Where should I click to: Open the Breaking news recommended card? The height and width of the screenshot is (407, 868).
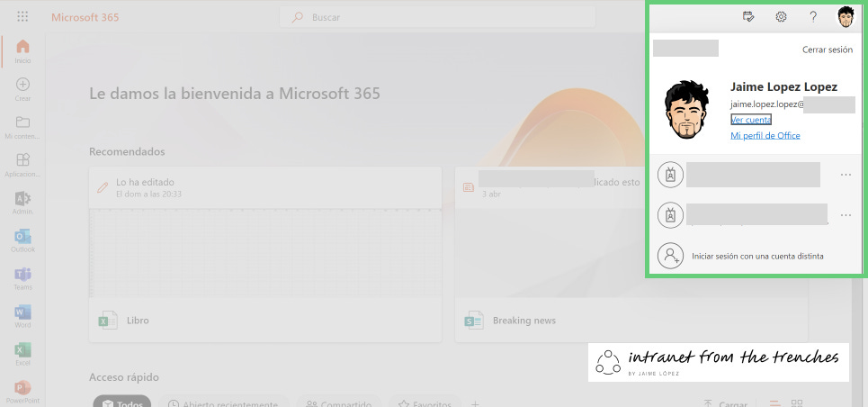click(x=631, y=255)
